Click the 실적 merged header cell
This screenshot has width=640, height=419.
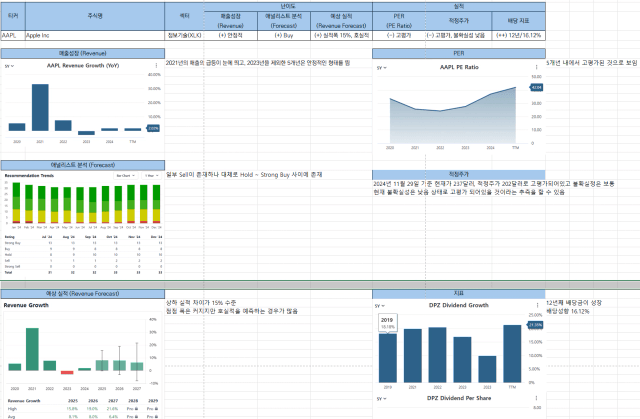point(459,7)
